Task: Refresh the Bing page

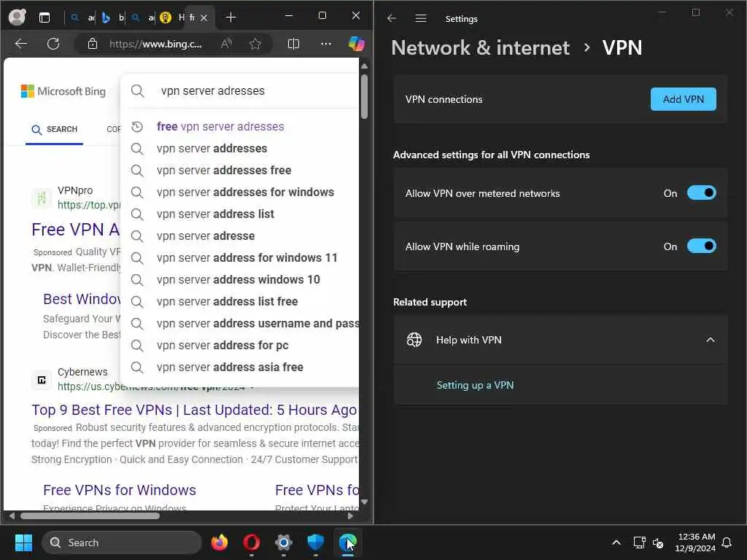Action: pyautogui.click(x=53, y=44)
